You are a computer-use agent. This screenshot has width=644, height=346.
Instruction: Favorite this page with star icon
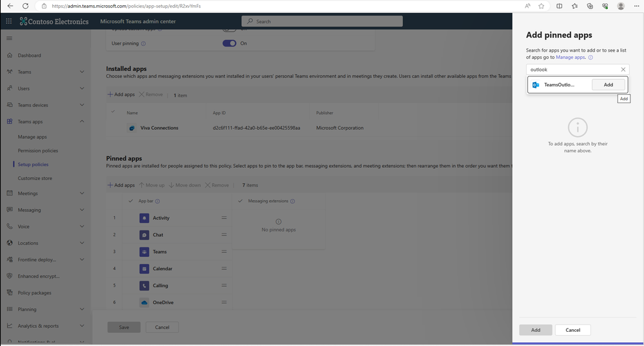[x=542, y=6]
